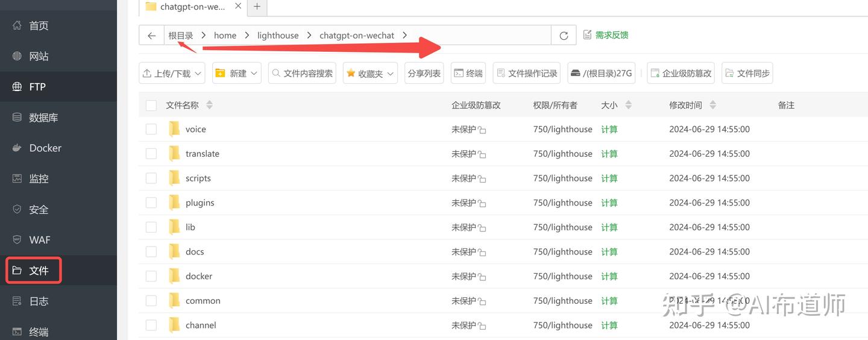The image size is (868, 340).
Task: Click the 终端 terminal icon in sidebar
Action: [x=17, y=332]
